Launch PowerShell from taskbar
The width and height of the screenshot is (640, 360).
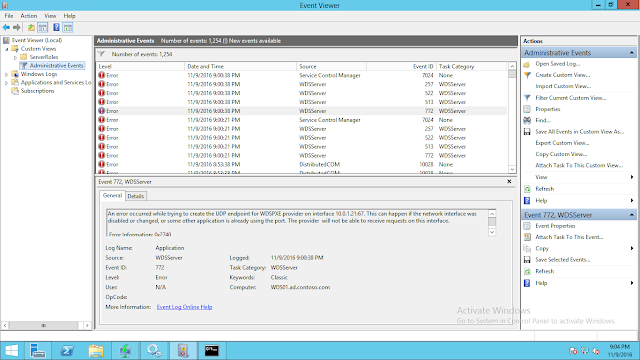[x=67, y=351]
